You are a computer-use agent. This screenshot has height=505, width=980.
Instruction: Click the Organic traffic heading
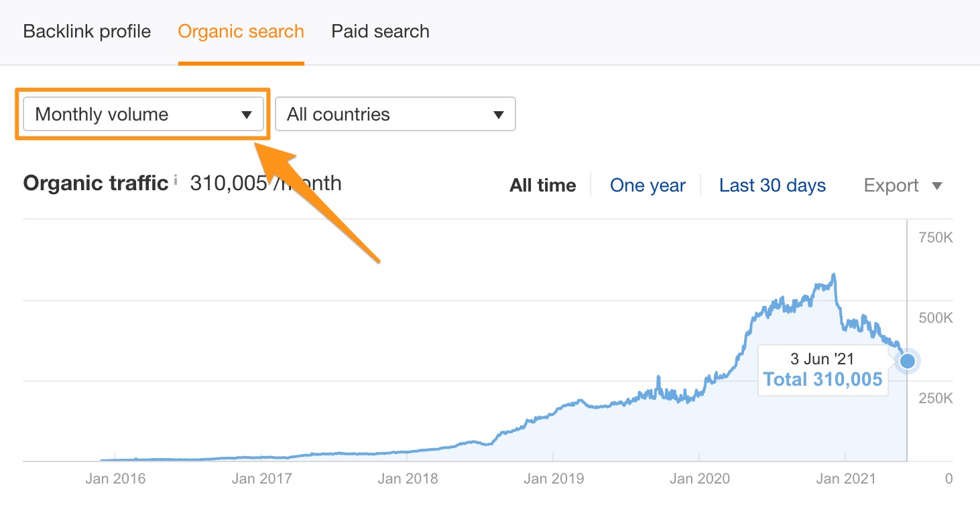pyautogui.click(x=95, y=183)
